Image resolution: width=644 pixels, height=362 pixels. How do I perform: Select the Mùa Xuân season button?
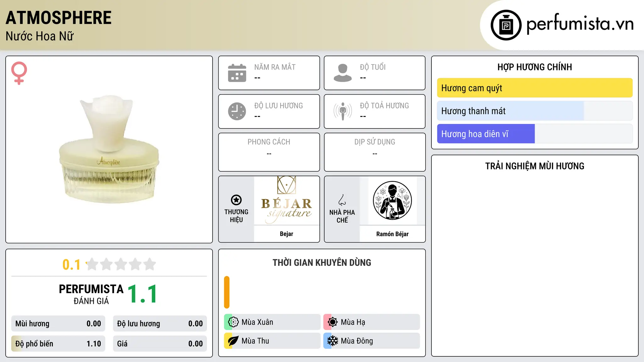[272, 322]
